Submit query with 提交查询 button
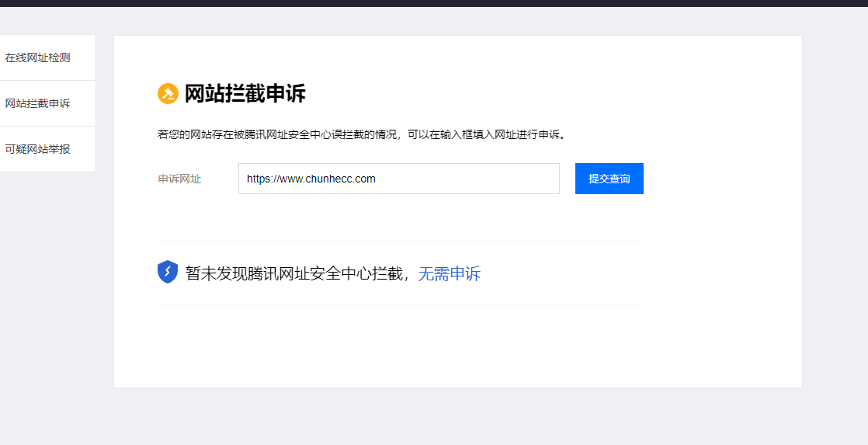Image resolution: width=868 pixels, height=445 pixels. (x=609, y=179)
